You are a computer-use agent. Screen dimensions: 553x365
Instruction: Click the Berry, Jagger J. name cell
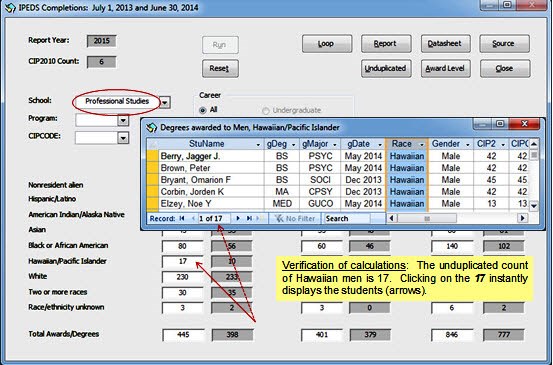[211, 156]
